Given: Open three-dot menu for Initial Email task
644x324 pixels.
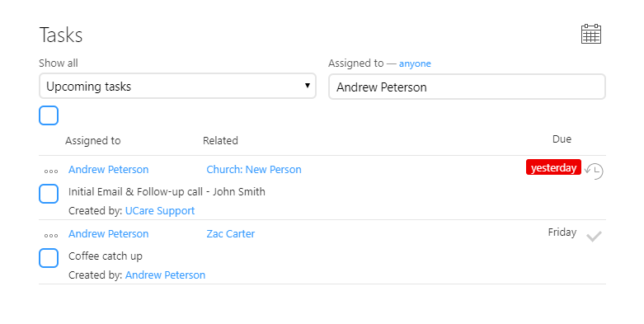Looking at the screenshot, I should [51, 171].
